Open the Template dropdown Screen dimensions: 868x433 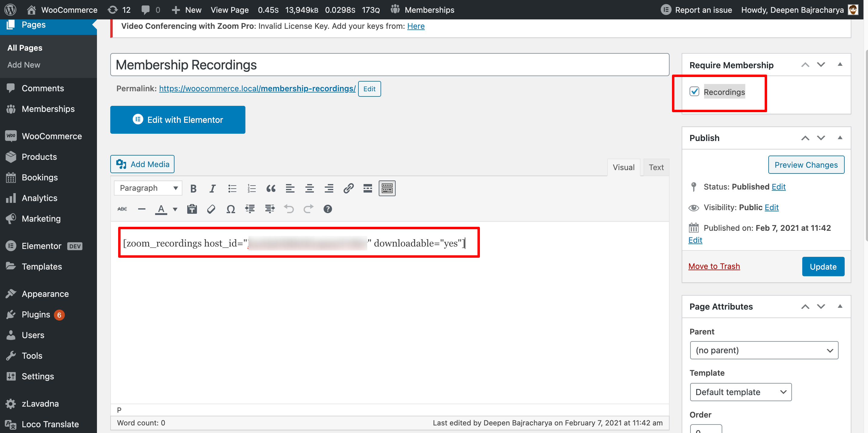coord(741,392)
